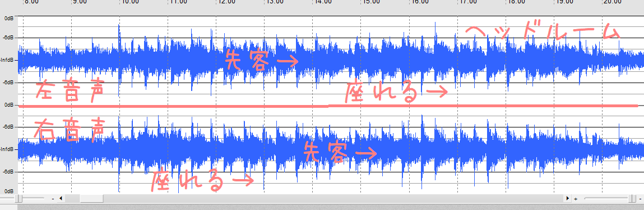
Task: Click the right zoom slider handle in the bottom bar
Action: click(633, 198)
